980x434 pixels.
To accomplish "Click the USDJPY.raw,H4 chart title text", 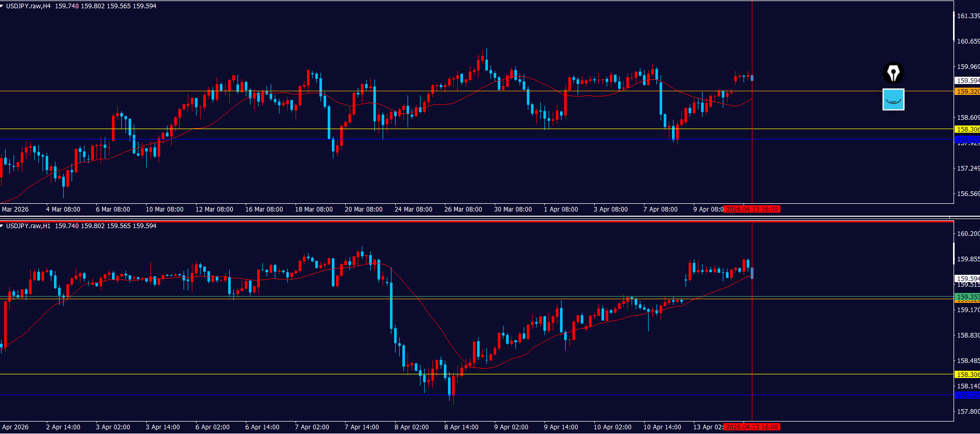I will (x=29, y=6).
